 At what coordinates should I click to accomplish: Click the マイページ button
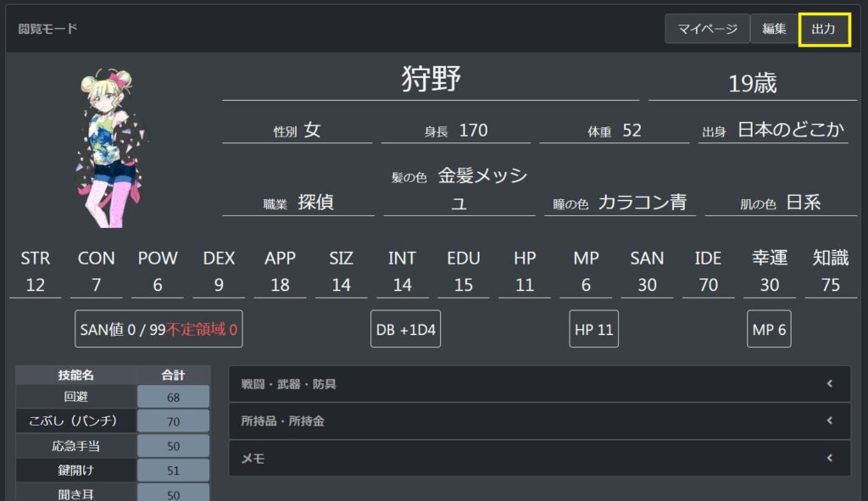[x=707, y=29]
